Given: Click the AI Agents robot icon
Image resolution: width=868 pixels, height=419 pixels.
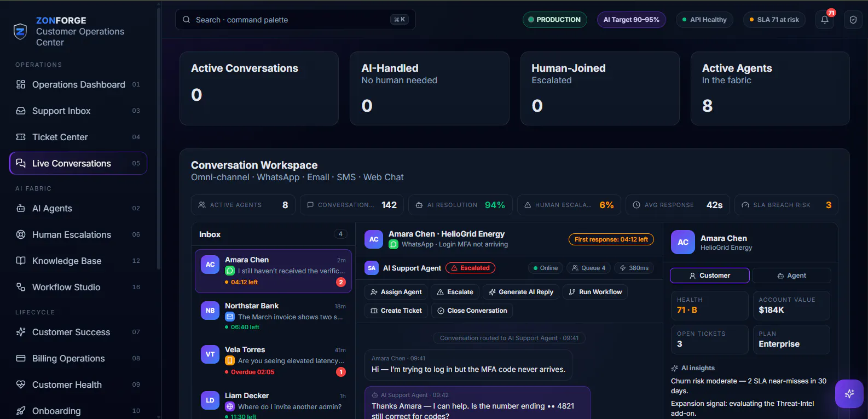Looking at the screenshot, I should coord(21,208).
